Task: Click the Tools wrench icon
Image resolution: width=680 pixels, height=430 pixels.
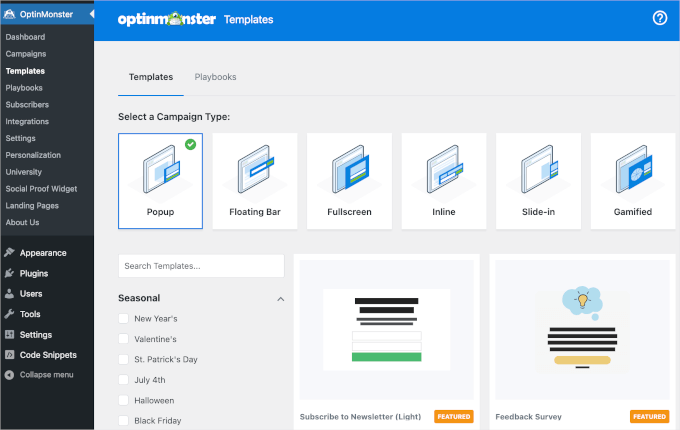Action: [10, 314]
